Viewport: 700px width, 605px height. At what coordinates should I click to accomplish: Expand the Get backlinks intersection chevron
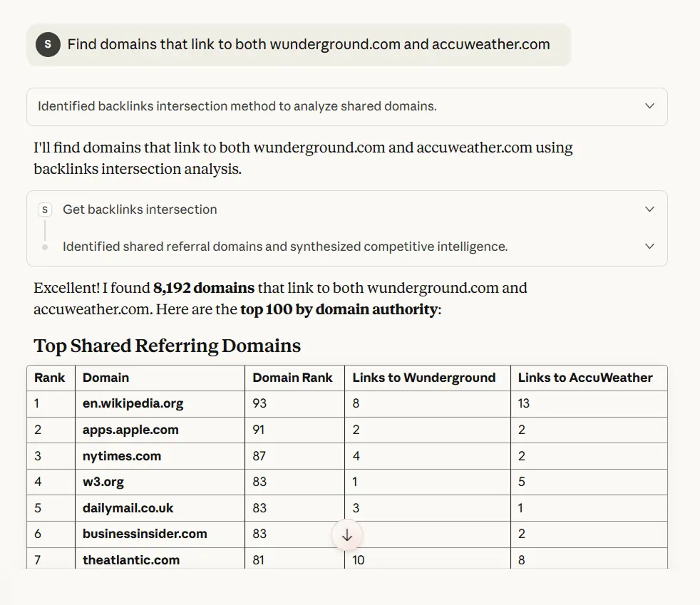click(649, 210)
